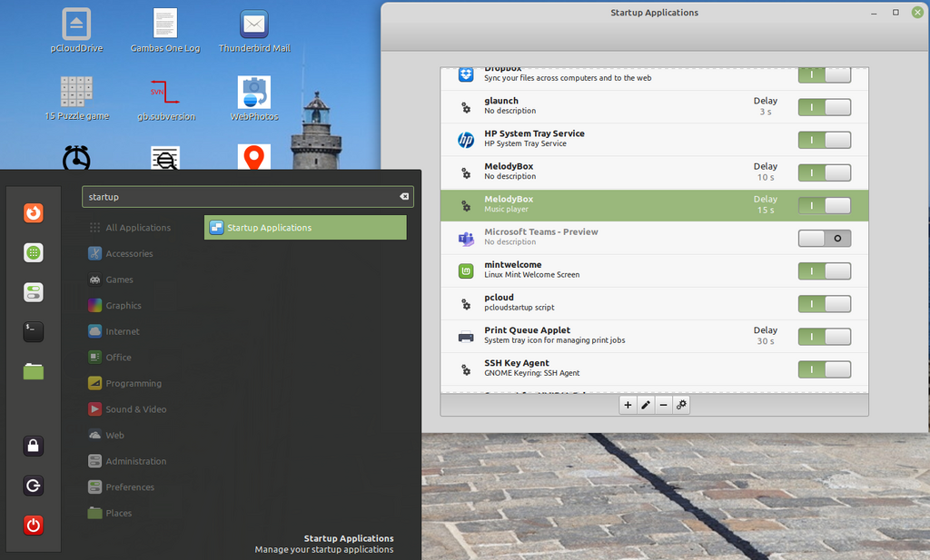
Task: Clear the startup search text
Action: pos(404,197)
